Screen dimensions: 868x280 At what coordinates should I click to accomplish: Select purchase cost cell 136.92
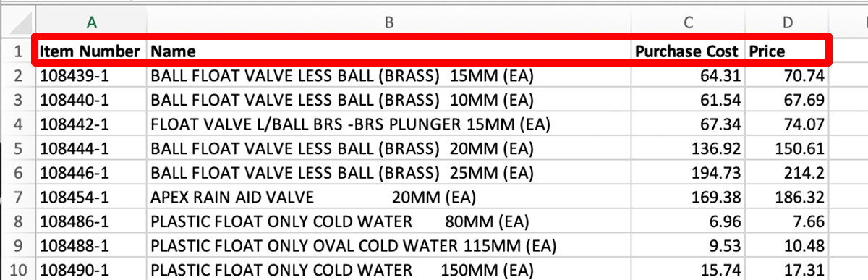tap(688, 149)
